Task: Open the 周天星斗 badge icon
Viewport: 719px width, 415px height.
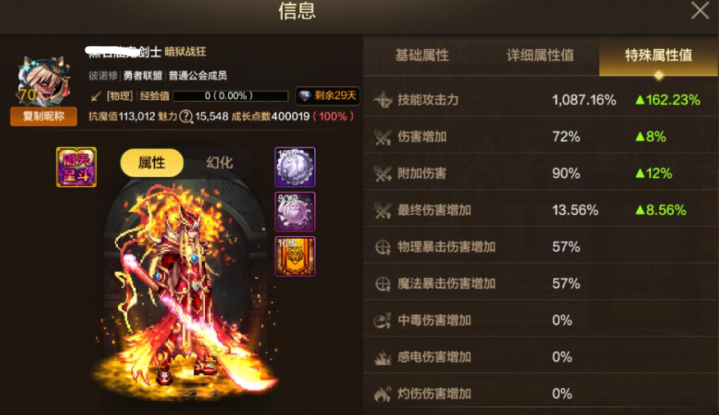Action: [76, 167]
